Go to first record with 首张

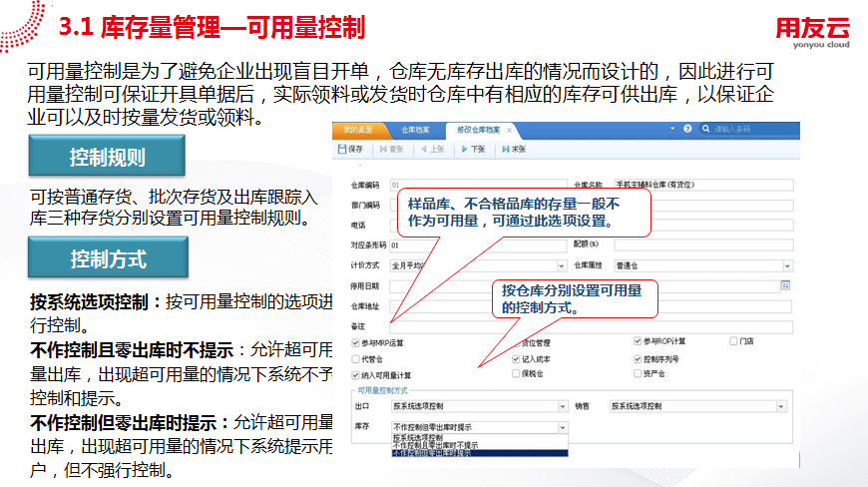pyautogui.click(x=391, y=149)
